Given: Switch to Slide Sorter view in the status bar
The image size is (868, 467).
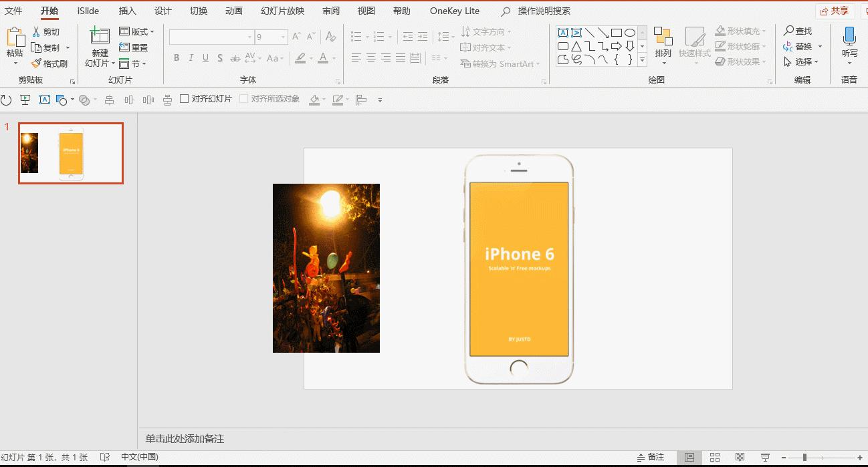Looking at the screenshot, I should point(715,457).
